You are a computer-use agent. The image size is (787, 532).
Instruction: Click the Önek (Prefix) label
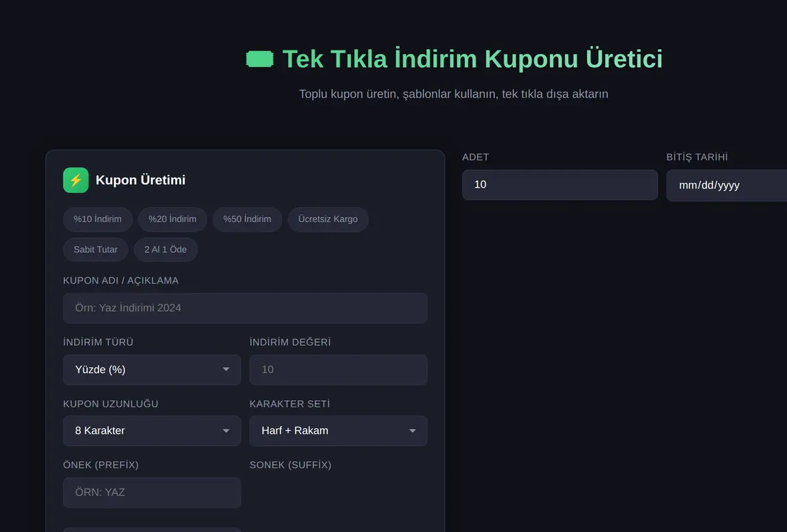click(101, 465)
